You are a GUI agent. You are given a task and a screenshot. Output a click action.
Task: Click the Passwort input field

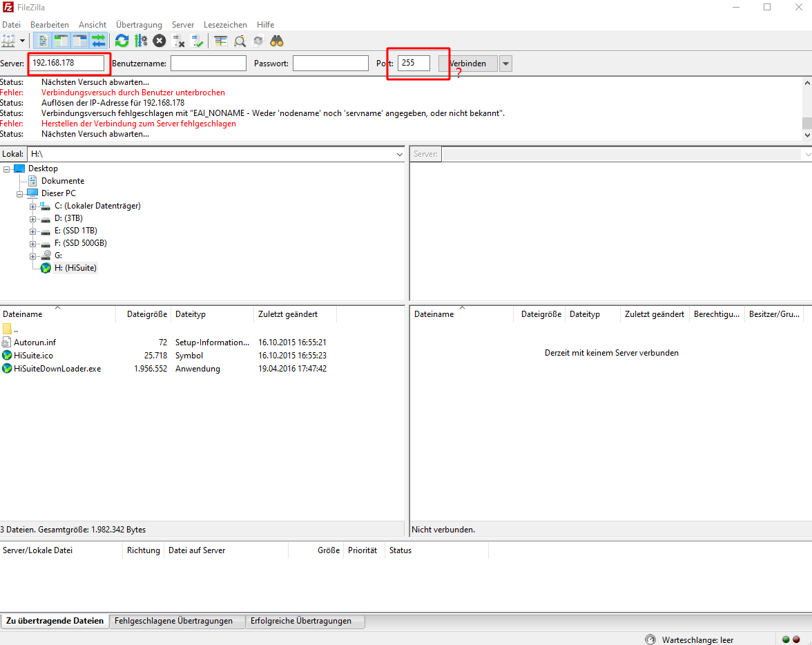tap(330, 64)
